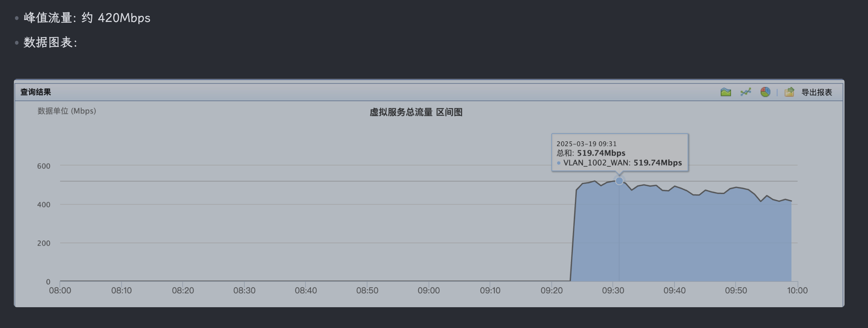Click the VLAN_1002_WAN tooltip entry

(619, 163)
